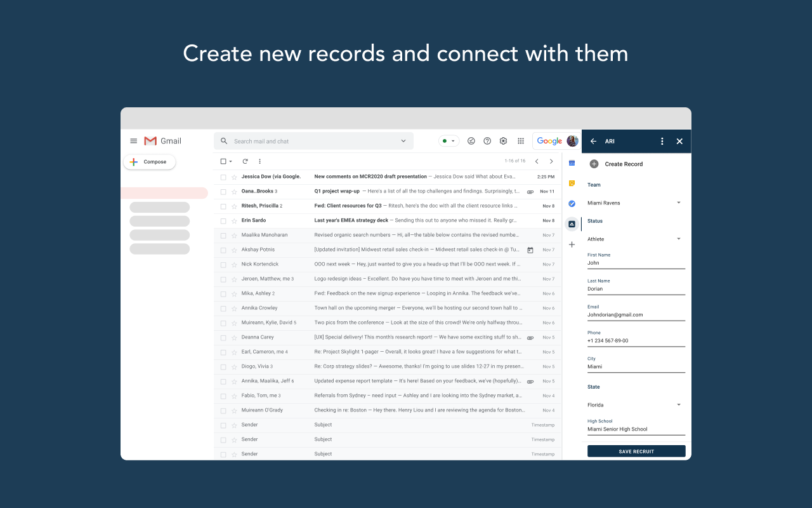Open email from Earl, Cameron, me
The image size is (812, 508).
tap(388, 352)
